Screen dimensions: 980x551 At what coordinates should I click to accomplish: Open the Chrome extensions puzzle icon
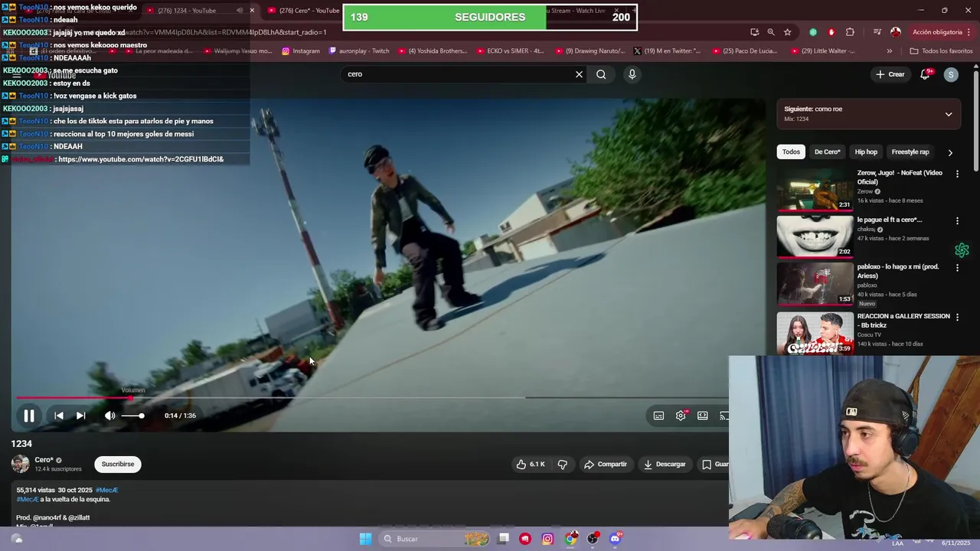point(850,32)
